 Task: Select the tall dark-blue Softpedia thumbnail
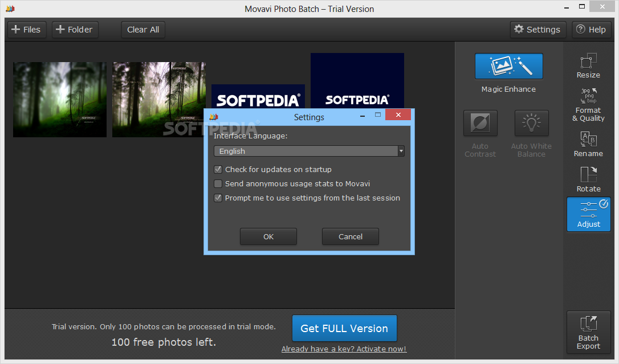[357, 80]
